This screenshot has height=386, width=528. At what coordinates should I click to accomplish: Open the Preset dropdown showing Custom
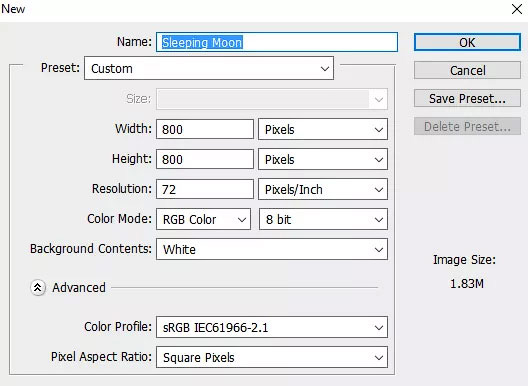(x=209, y=68)
